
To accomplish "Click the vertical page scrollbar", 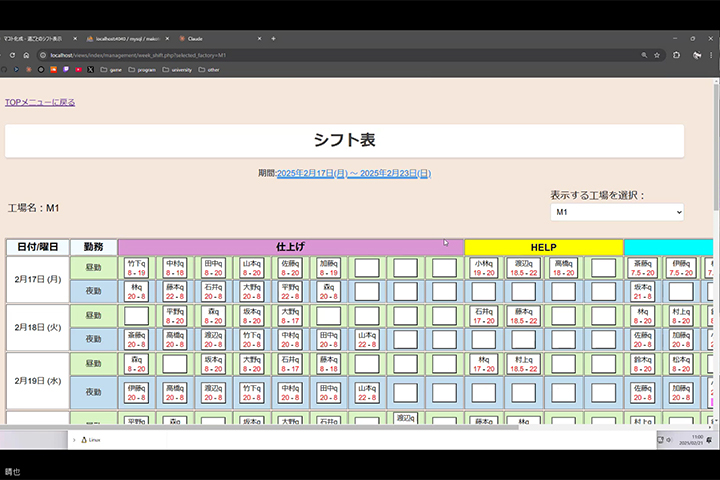I will point(716,147).
